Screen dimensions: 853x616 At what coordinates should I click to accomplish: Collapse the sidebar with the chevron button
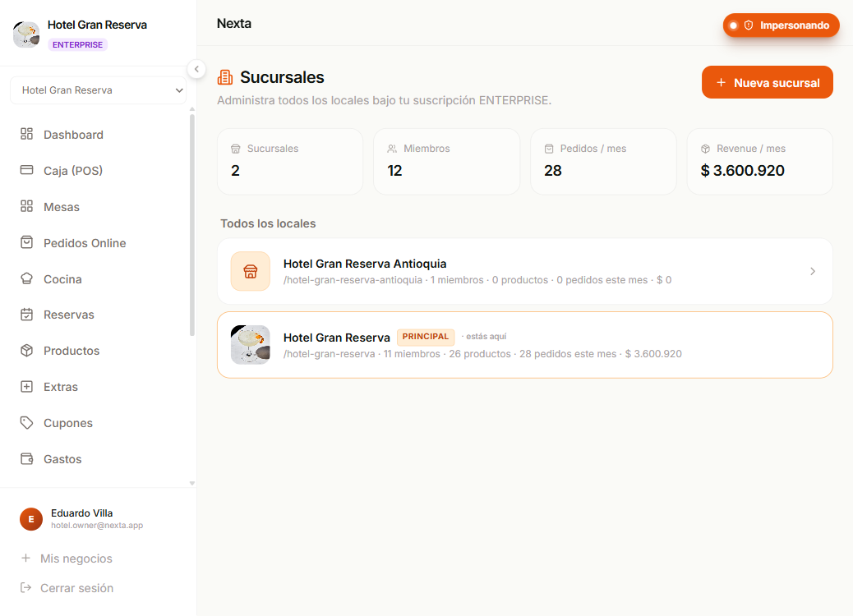point(196,69)
